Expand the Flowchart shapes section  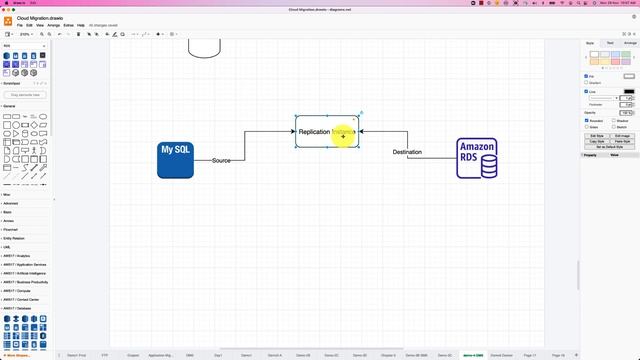click(x=10, y=229)
